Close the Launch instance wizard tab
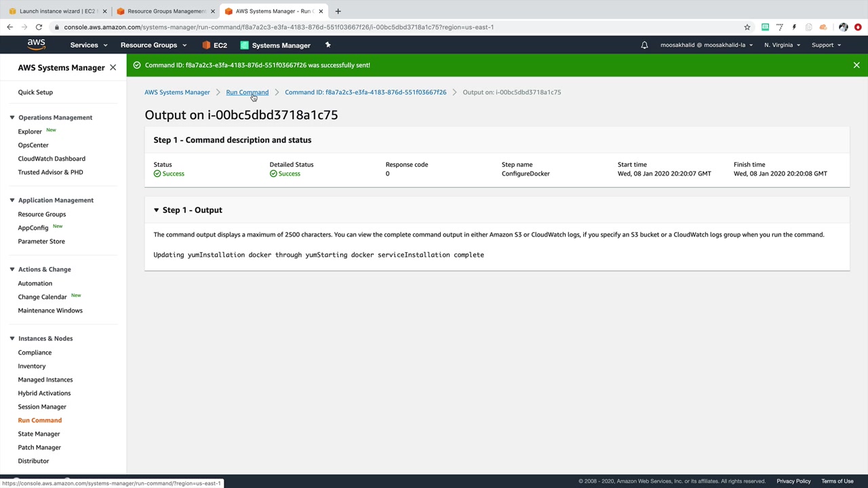This screenshot has height=488, width=868. pyautogui.click(x=104, y=11)
